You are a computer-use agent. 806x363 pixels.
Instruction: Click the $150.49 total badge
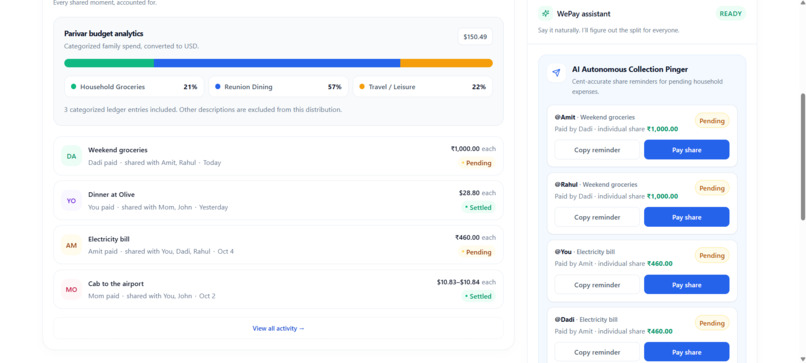click(475, 37)
